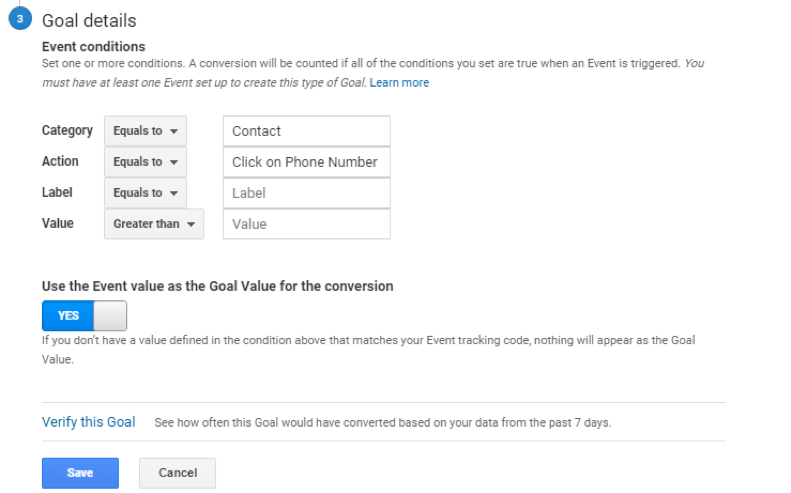Click the Goal details heading
The width and height of the screenshot is (791, 493).
(89, 21)
